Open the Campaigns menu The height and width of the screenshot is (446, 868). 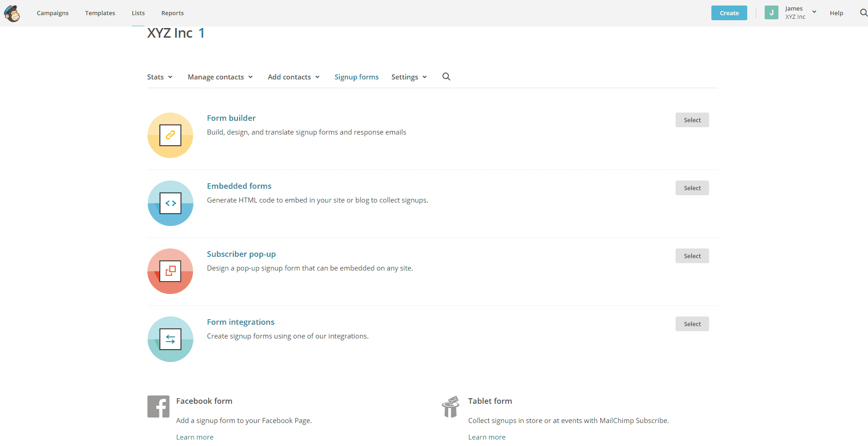[53, 13]
